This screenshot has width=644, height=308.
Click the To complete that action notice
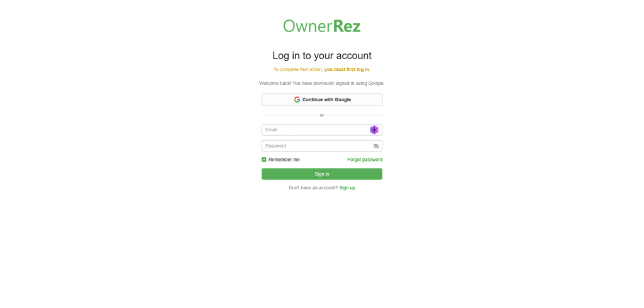(x=322, y=69)
